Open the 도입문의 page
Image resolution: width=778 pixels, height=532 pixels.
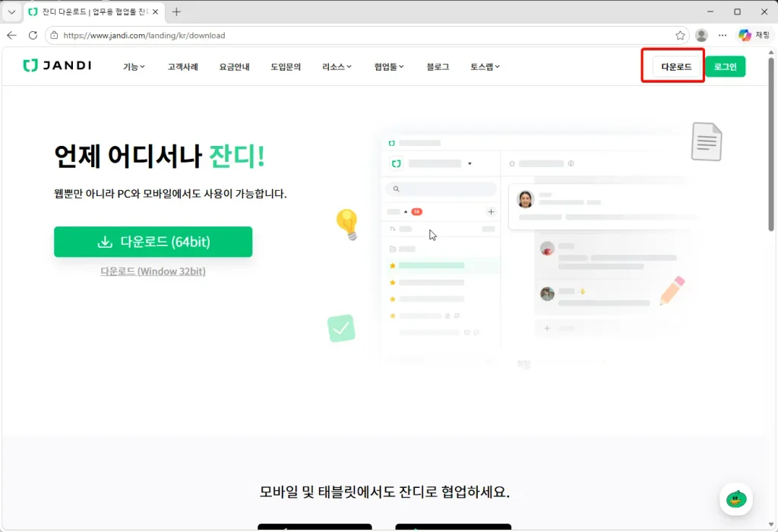(x=286, y=67)
